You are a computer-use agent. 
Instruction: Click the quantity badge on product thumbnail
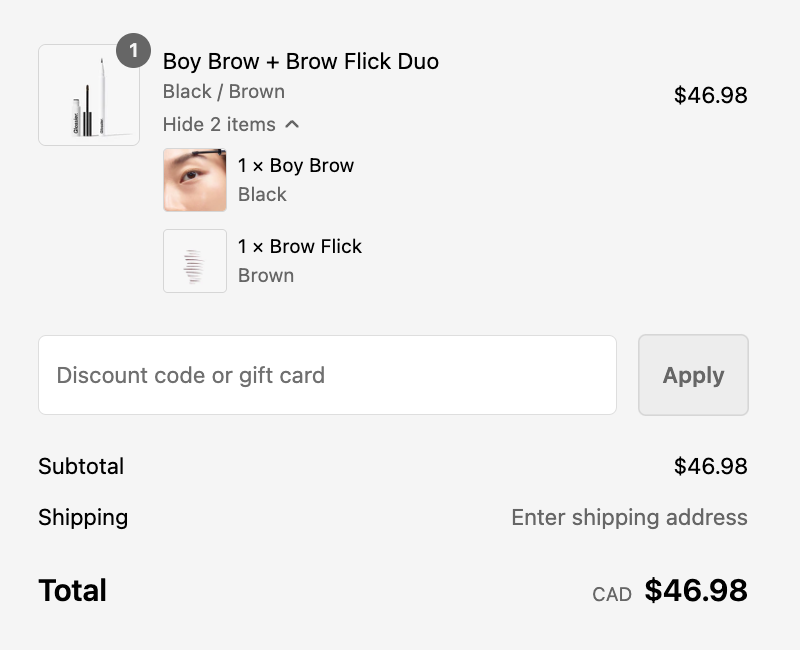pyautogui.click(x=133, y=51)
